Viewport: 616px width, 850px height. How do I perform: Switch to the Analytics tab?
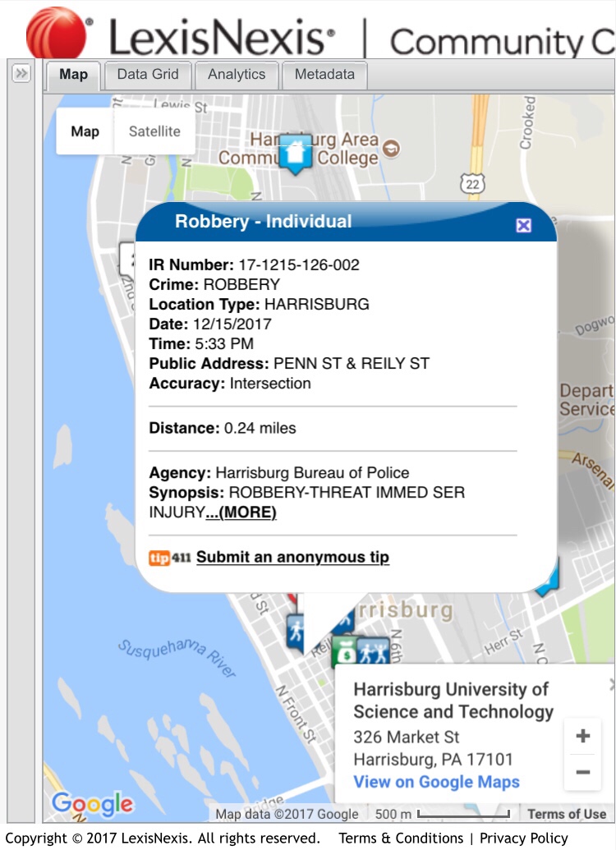[237, 75]
